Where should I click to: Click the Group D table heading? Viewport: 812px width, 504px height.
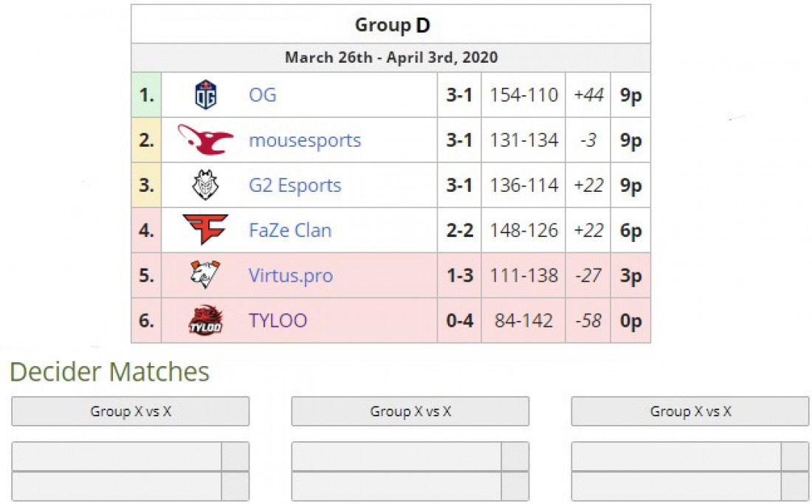coord(392,25)
